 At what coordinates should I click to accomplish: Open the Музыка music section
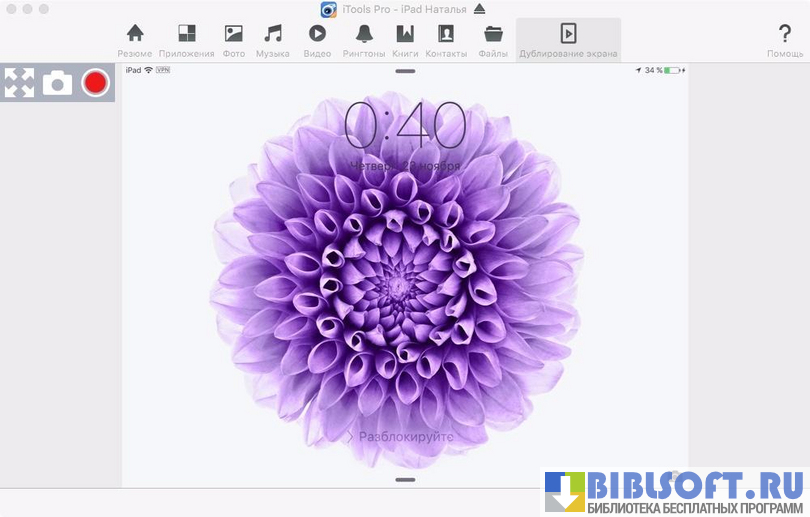coord(272,40)
